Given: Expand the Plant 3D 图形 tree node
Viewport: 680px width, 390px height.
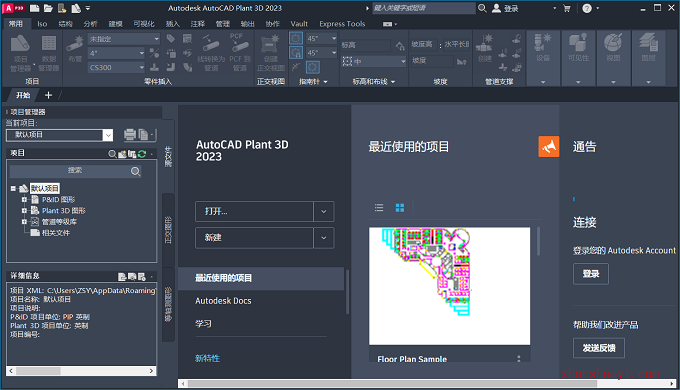Looking at the screenshot, I should pos(24,210).
